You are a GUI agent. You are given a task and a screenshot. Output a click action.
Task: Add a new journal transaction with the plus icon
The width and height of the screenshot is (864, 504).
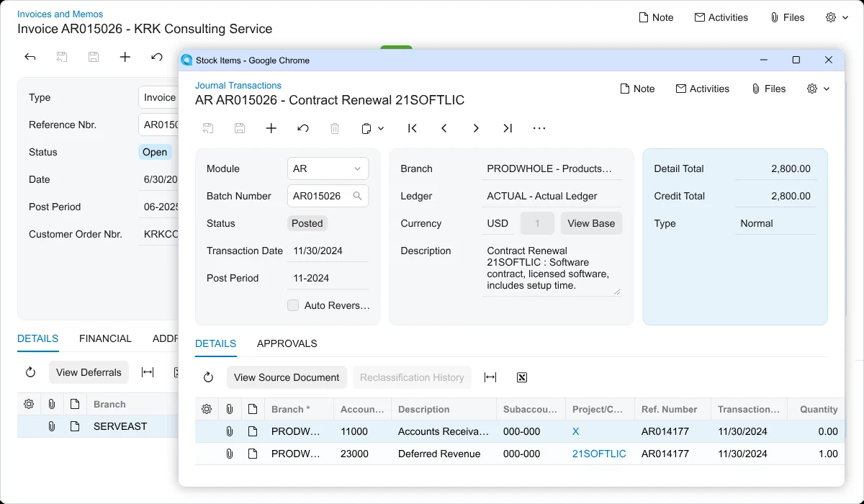tap(271, 128)
